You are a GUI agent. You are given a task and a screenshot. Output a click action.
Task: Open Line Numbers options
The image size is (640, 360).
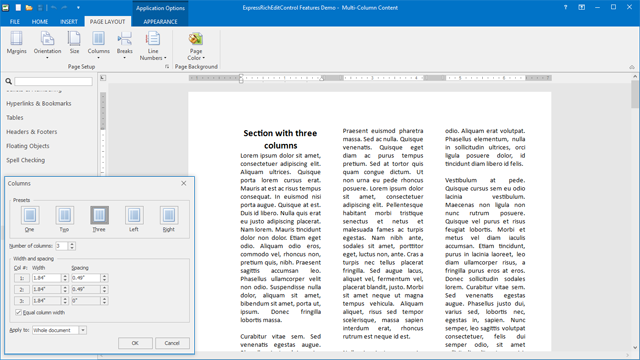click(x=153, y=46)
